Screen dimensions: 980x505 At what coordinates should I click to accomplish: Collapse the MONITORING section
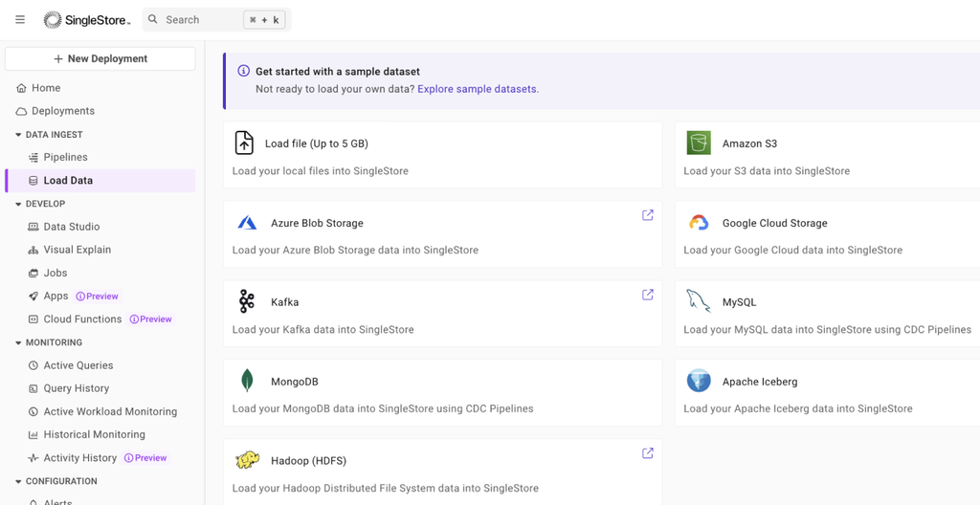pyautogui.click(x=49, y=342)
